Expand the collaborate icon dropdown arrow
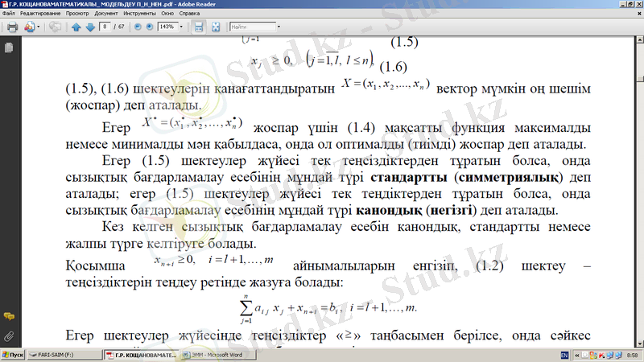This screenshot has height=362, width=644. click(x=38, y=27)
